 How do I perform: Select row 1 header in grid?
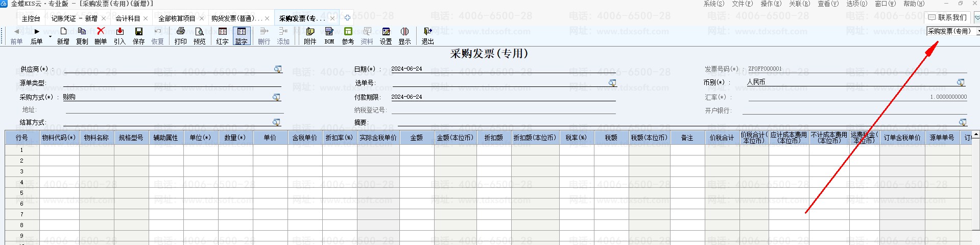point(22,150)
